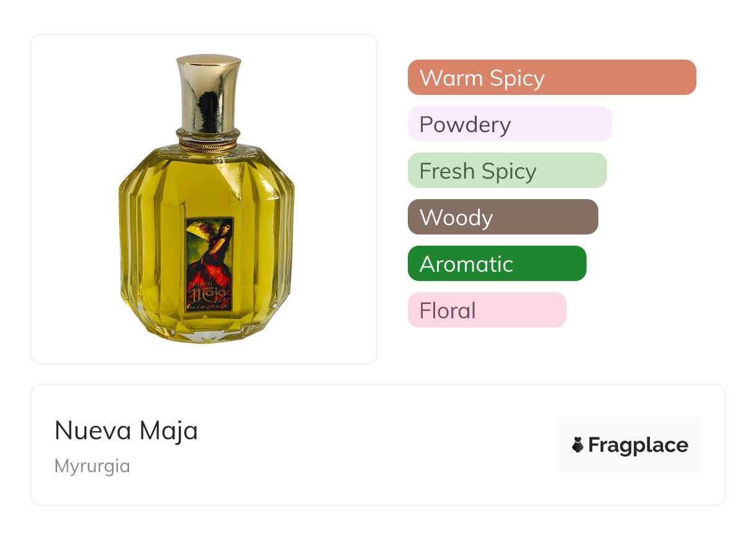The width and height of the screenshot is (756, 536).
Task: Click the Maja script on bottle label
Action: pos(209,293)
